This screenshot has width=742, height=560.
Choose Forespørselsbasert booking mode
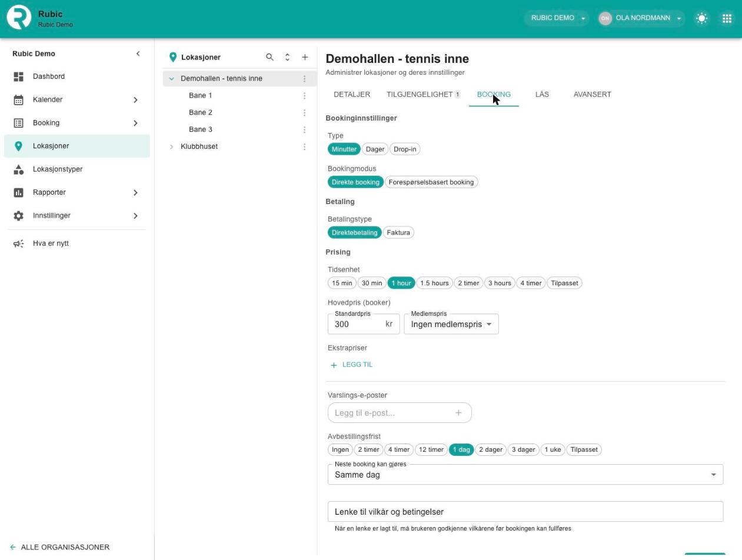pyautogui.click(x=431, y=182)
